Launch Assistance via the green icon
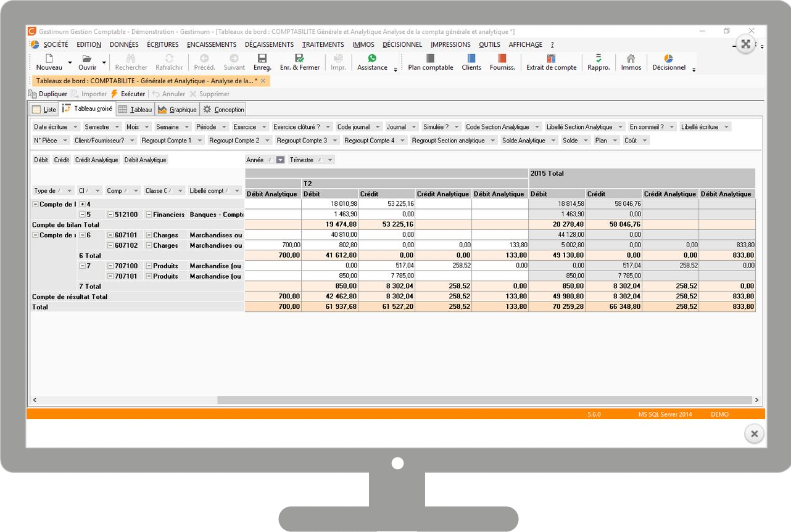Screen dimensions: 791x532 pos(371,57)
